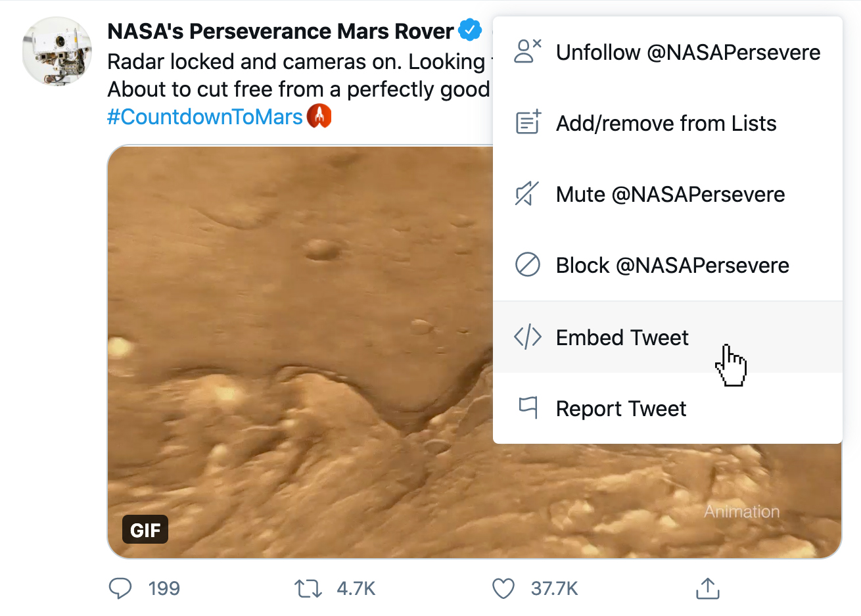Choose Add/remove from Lists option
Viewport: 861px width, 616px height.
666,123
